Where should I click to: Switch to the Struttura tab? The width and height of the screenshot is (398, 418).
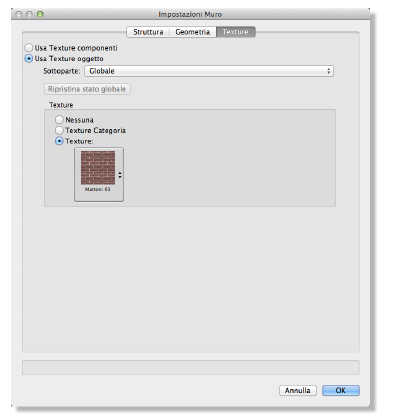click(148, 32)
